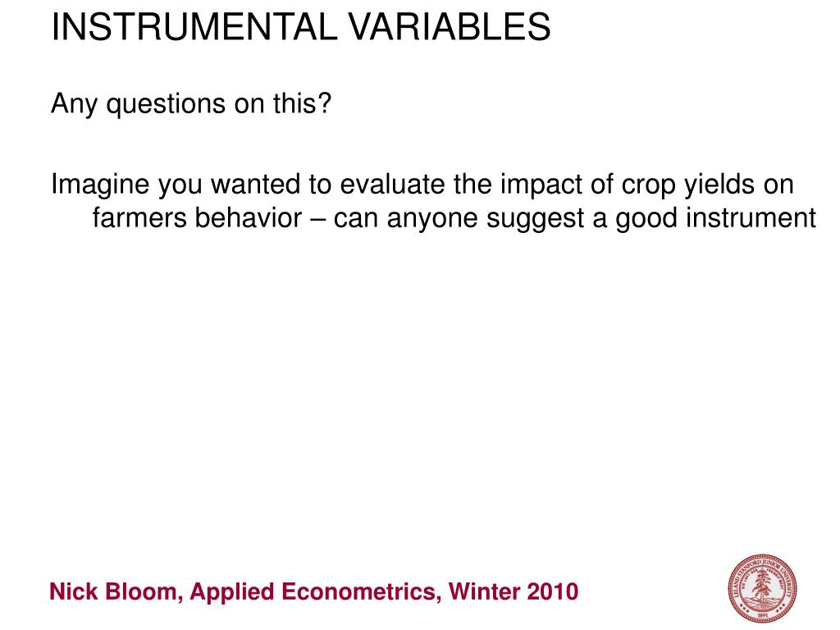The width and height of the screenshot is (840, 630).
Task: Click the word 'evaluate' in the paragraph
Action: [393, 185]
